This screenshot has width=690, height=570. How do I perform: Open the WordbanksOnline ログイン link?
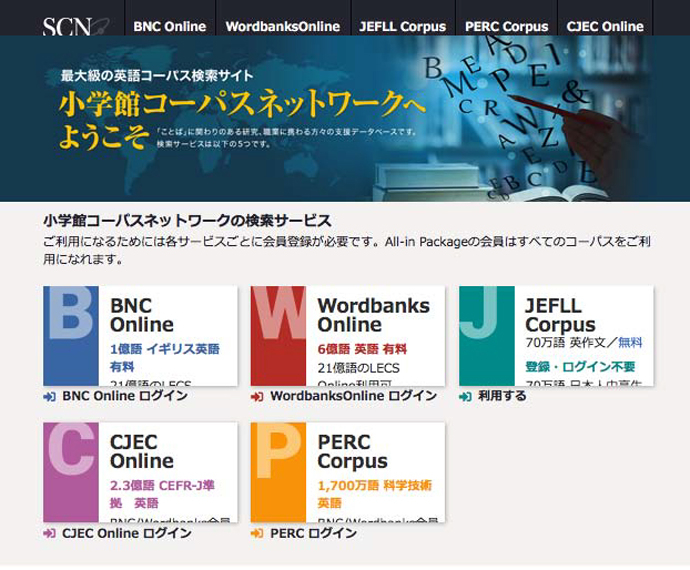point(353,396)
